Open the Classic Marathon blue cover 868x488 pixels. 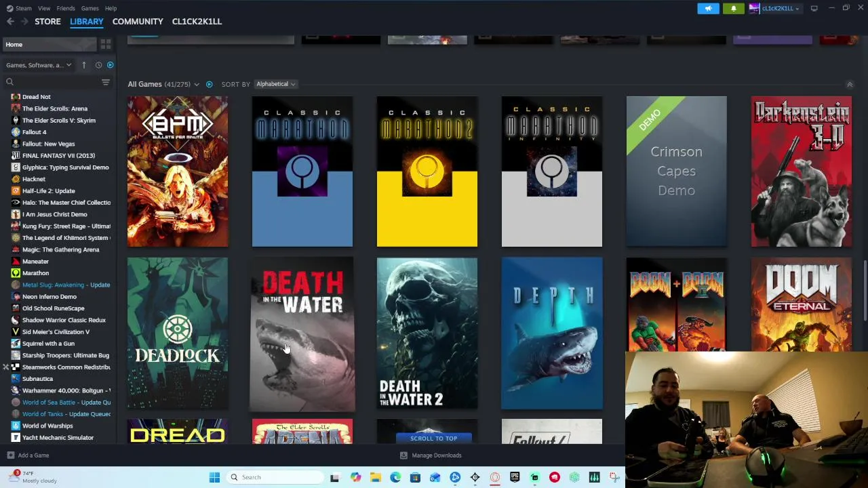[x=302, y=171]
